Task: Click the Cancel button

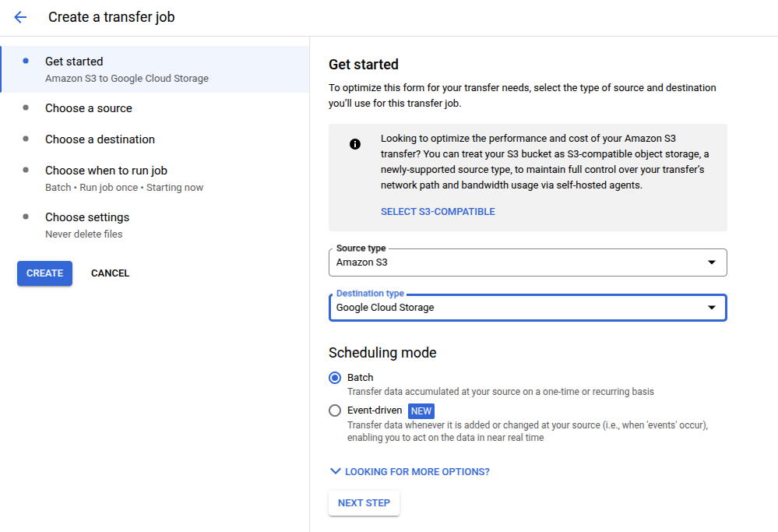Action: (110, 273)
